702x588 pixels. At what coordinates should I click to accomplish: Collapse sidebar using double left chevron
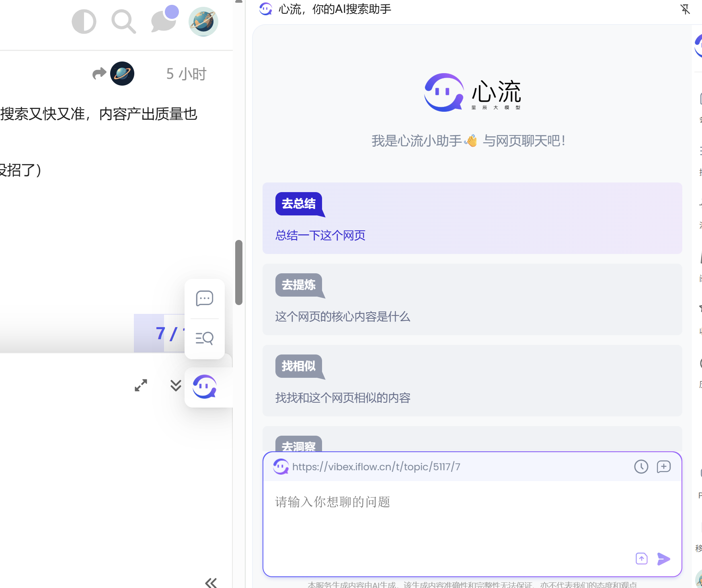point(211,582)
